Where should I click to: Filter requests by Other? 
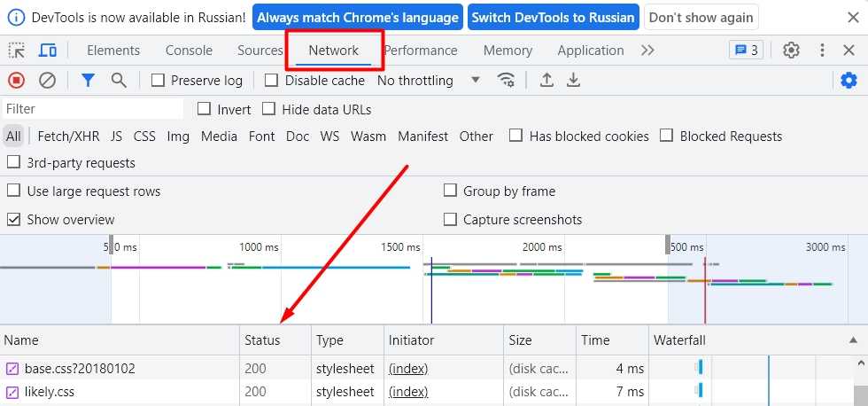coord(477,137)
